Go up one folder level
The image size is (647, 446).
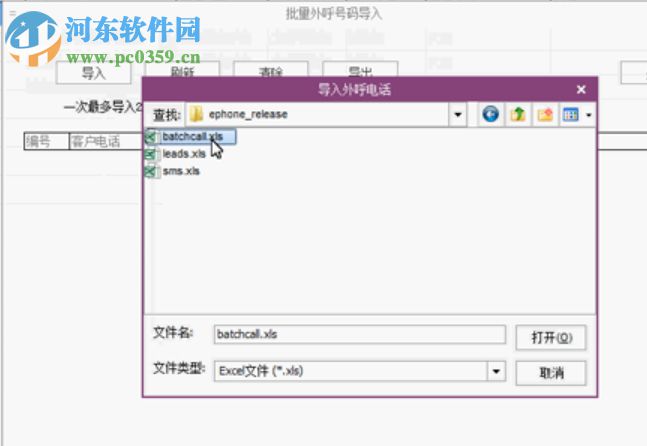pyautogui.click(x=518, y=114)
